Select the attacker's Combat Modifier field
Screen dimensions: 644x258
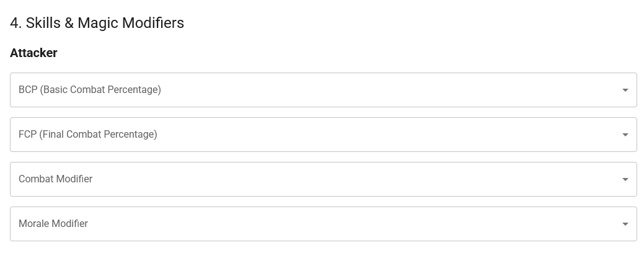pyautogui.click(x=322, y=179)
